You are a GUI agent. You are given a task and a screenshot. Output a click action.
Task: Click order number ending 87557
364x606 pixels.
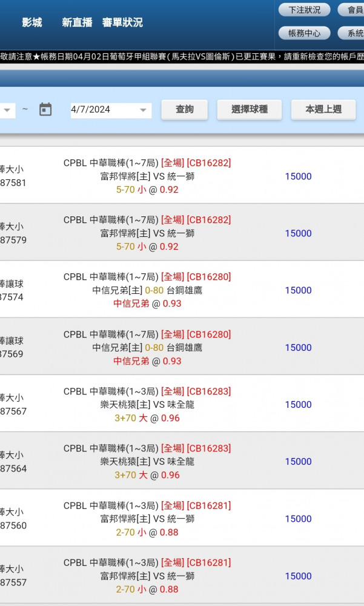click(13, 582)
